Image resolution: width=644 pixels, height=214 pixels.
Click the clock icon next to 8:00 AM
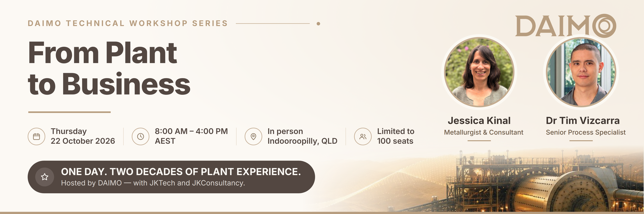click(x=141, y=136)
